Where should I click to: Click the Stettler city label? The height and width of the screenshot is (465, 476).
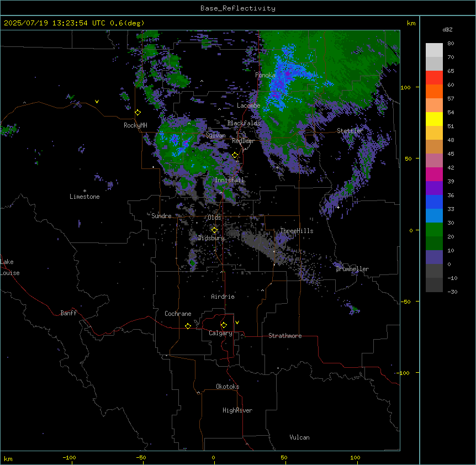[350, 131]
